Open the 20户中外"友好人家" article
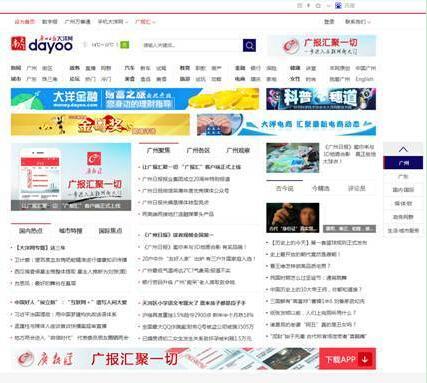The width and height of the screenshot is (427, 383). pos(199,259)
